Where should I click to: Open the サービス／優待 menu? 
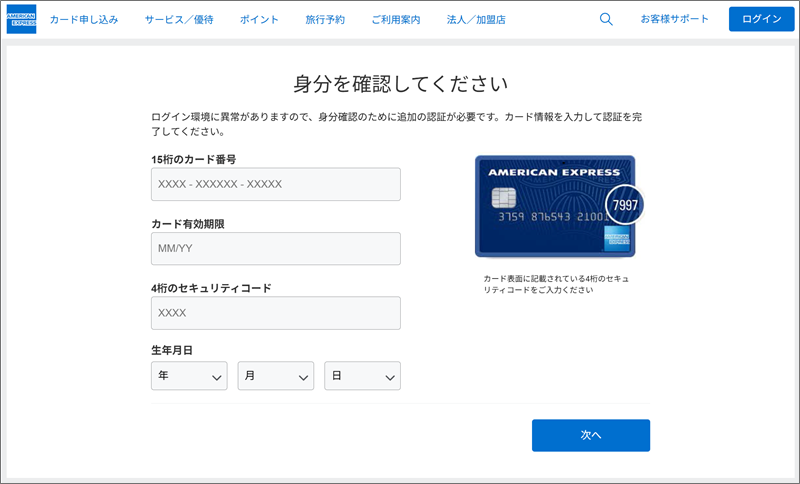(x=179, y=19)
